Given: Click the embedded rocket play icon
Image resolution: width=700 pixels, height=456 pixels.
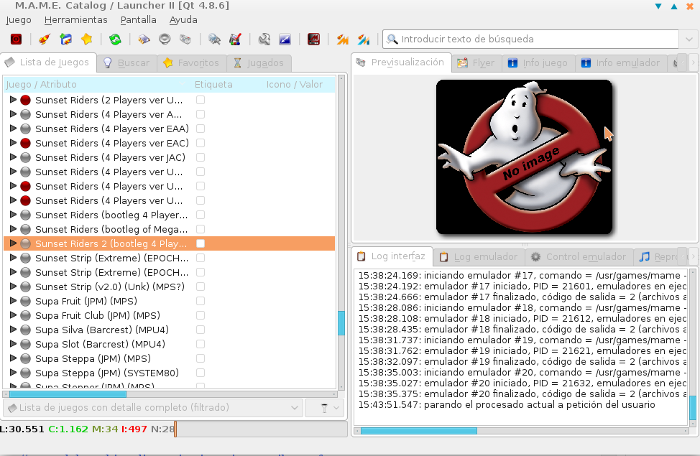Looking at the screenshot, I should click(66, 39).
